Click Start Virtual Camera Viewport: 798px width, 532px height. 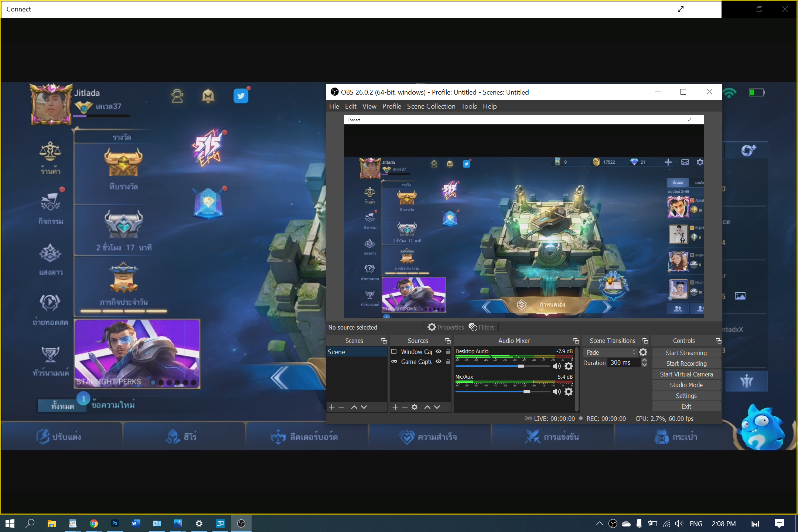pos(686,374)
